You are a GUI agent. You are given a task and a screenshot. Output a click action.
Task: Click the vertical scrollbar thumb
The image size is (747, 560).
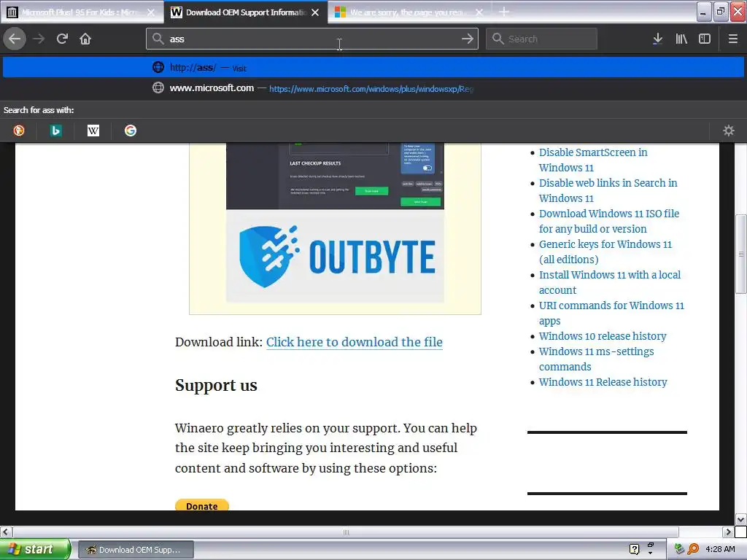tap(741, 254)
